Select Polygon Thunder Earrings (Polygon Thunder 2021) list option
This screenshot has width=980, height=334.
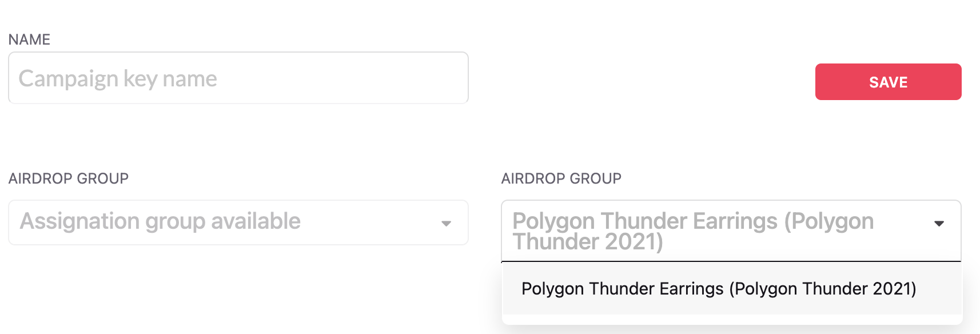(718, 289)
